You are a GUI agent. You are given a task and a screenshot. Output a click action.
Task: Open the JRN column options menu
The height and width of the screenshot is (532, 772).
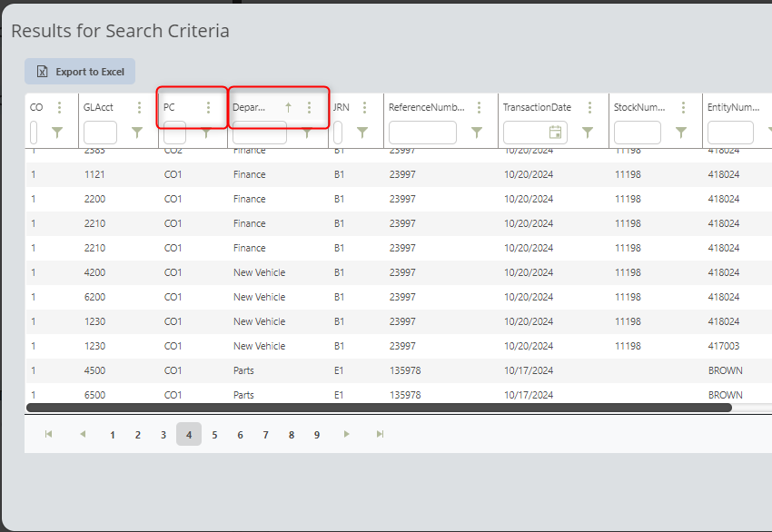[x=364, y=107]
